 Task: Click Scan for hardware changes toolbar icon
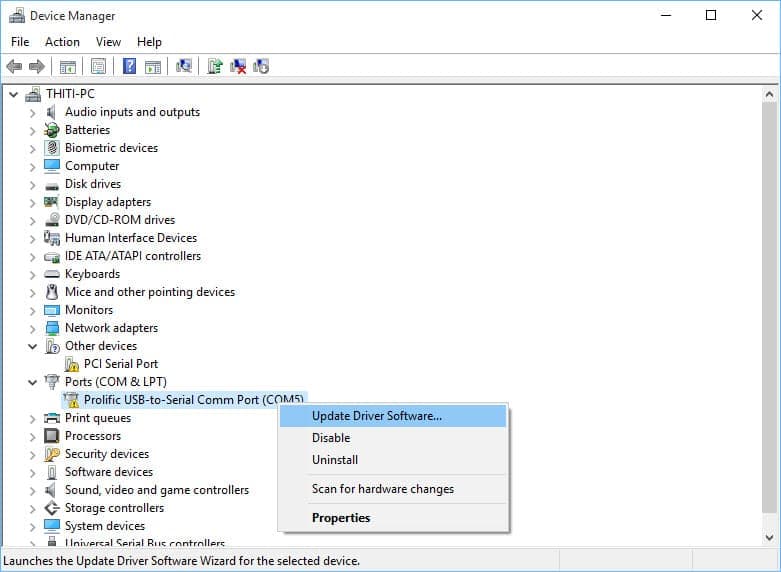coord(184,67)
